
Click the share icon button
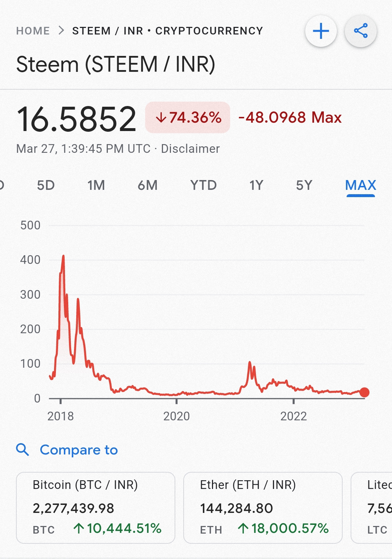[x=360, y=31]
